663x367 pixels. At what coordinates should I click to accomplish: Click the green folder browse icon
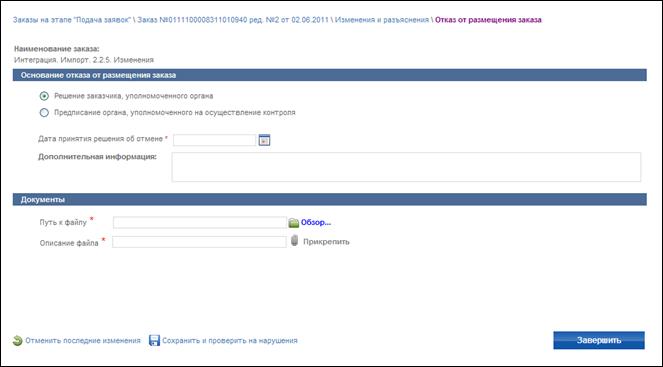pos(293,223)
